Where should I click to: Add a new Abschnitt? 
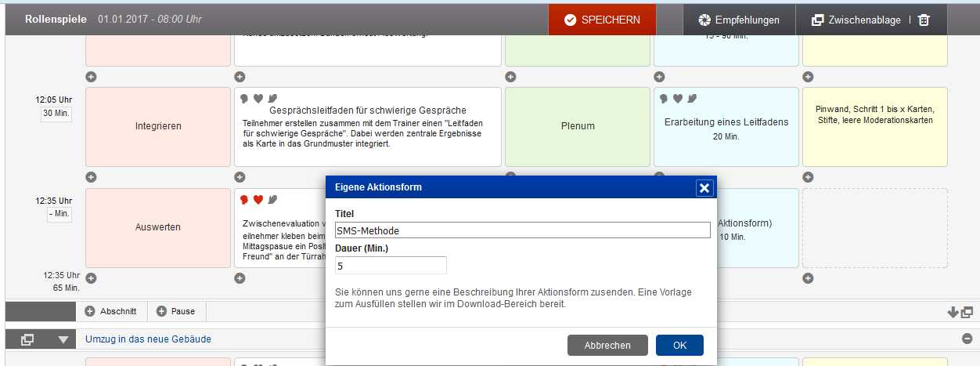[x=110, y=311]
